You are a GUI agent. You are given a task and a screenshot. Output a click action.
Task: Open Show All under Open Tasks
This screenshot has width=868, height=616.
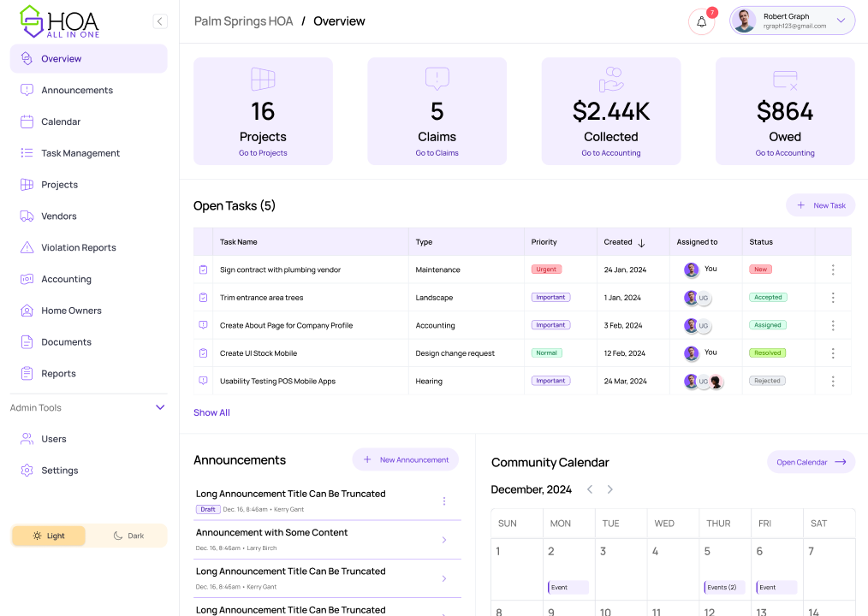point(211,412)
